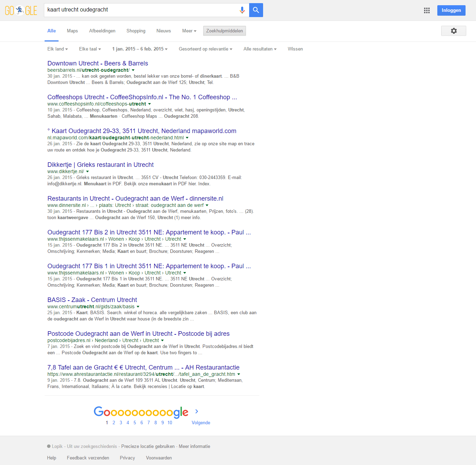The image size is (476, 465).
Task: Open 7,8 Tafel aan de Gracht result
Action: click(x=143, y=367)
